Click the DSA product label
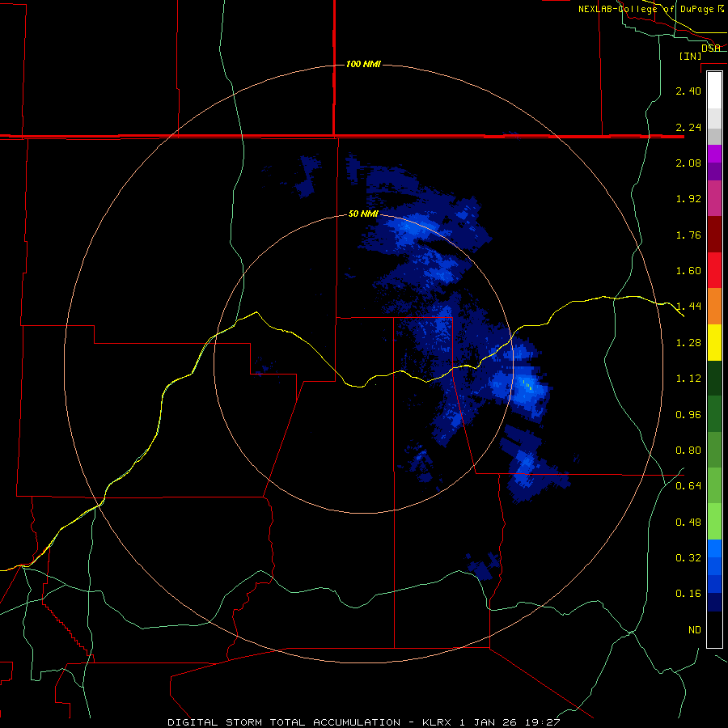 point(711,49)
